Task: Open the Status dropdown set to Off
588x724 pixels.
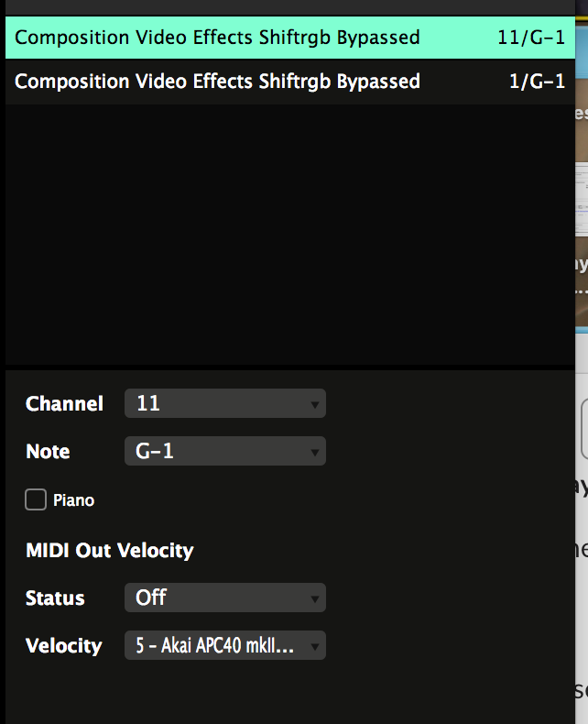Action: [224, 598]
